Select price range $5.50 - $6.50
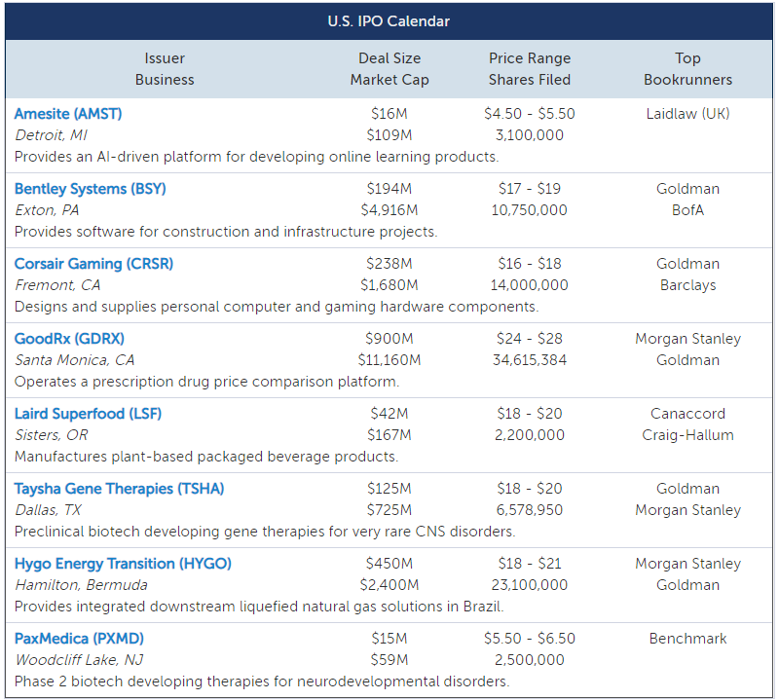The width and height of the screenshot is (779, 700). pyautogui.click(x=530, y=639)
